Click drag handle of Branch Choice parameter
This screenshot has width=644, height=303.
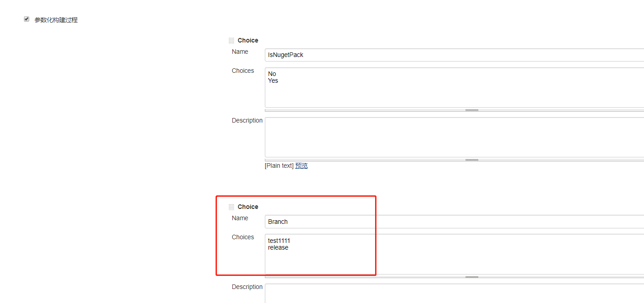[231, 207]
